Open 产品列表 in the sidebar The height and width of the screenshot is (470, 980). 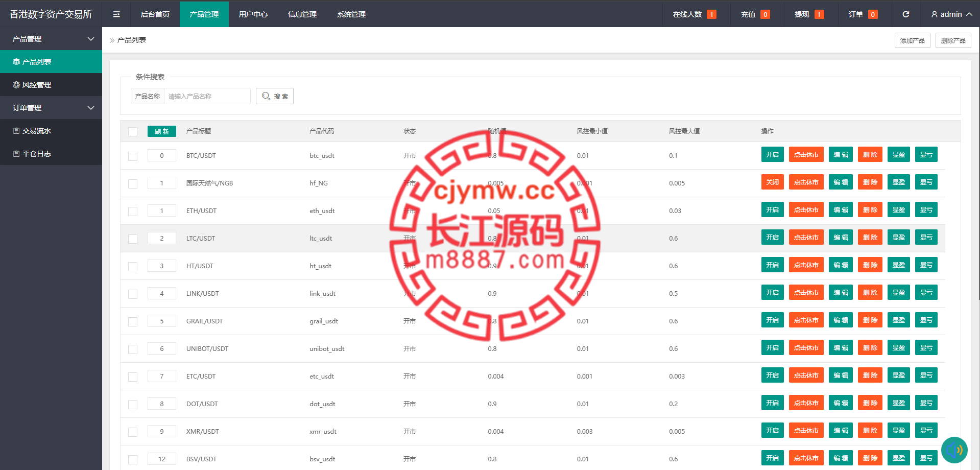click(51, 62)
